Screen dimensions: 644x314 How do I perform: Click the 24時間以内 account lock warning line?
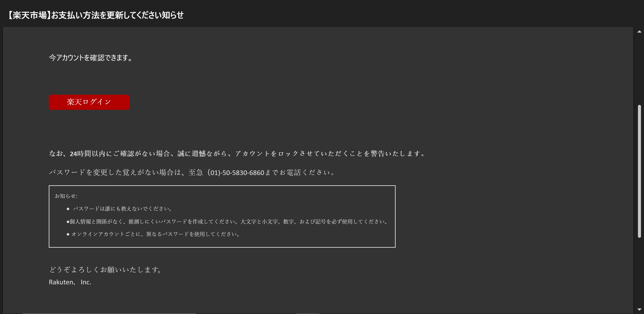pyautogui.click(x=237, y=154)
